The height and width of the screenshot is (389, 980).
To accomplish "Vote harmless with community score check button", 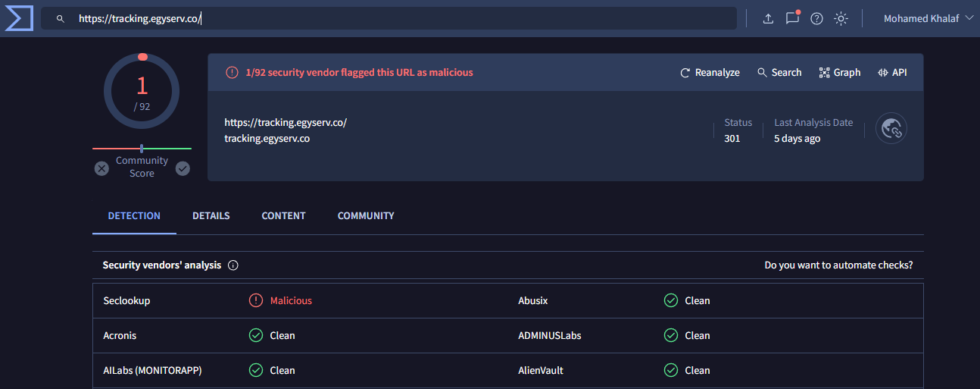I will pos(183,168).
